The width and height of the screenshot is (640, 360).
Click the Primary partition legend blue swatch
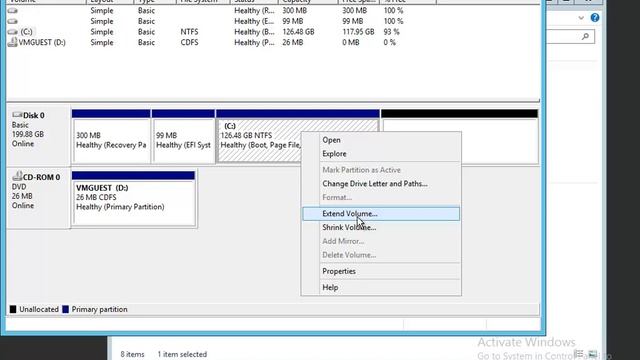tap(65, 309)
